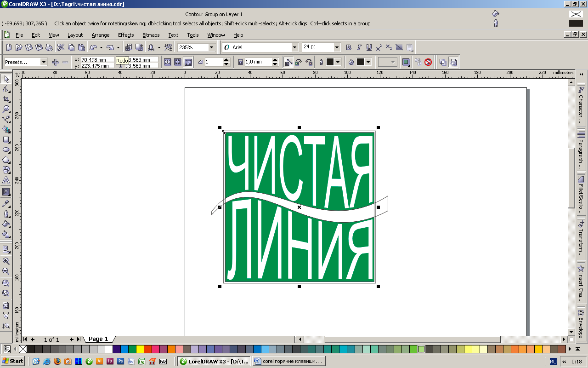This screenshot has width=588, height=368.
Task: Select the Zoom tool in toolbox
Action: coord(6,109)
